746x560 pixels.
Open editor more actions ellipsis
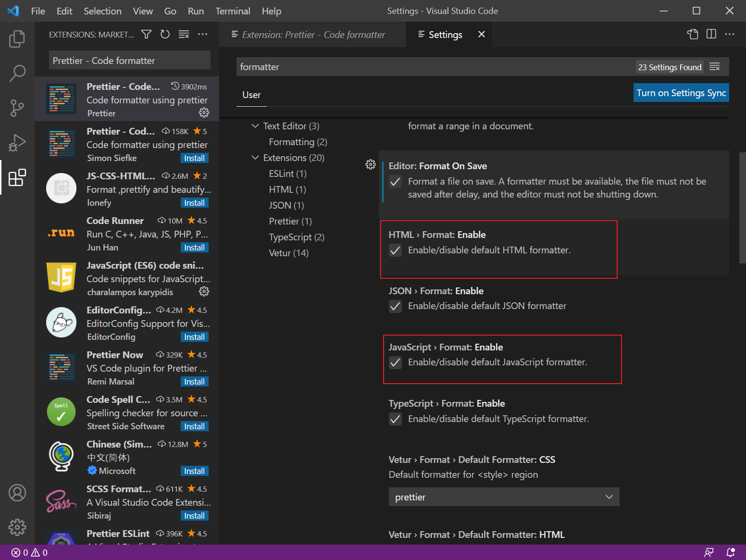pos(730,34)
